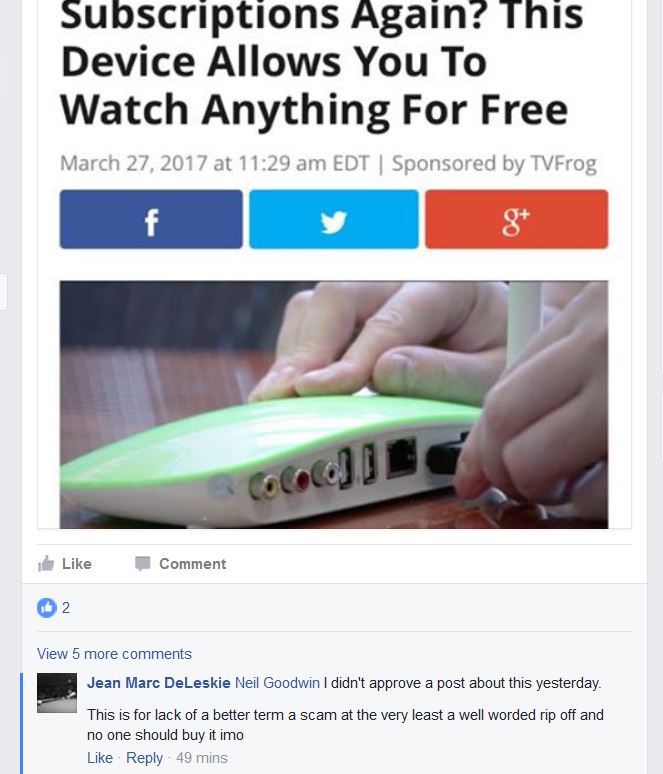Like Jean Marc DeLeskie's comment
Image resolution: width=663 pixels, height=774 pixels.
point(100,758)
